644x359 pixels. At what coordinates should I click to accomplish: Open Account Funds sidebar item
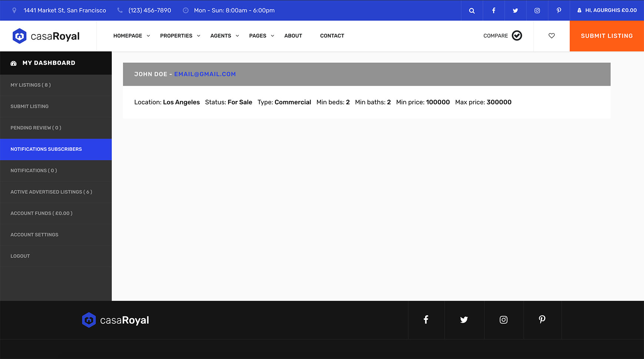[56, 214]
